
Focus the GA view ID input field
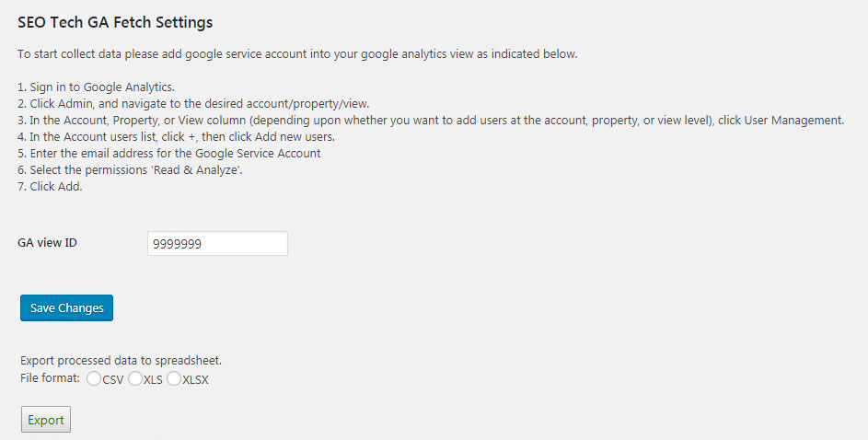click(217, 243)
